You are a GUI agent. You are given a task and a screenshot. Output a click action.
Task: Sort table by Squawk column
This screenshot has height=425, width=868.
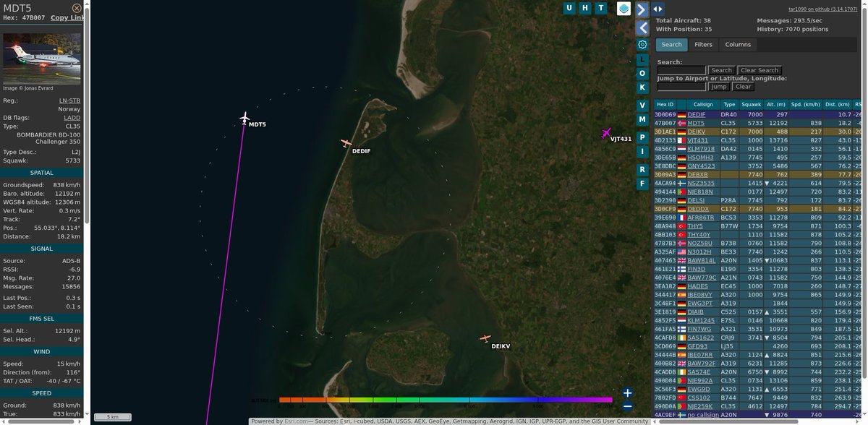(752, 105)
